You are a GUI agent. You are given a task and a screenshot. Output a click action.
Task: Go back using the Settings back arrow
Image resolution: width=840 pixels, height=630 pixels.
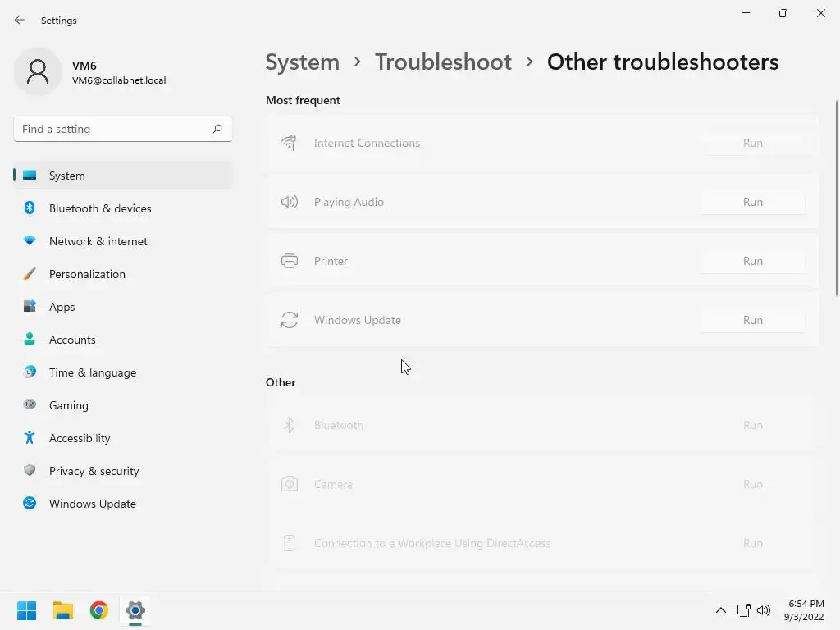pos(20,20)
